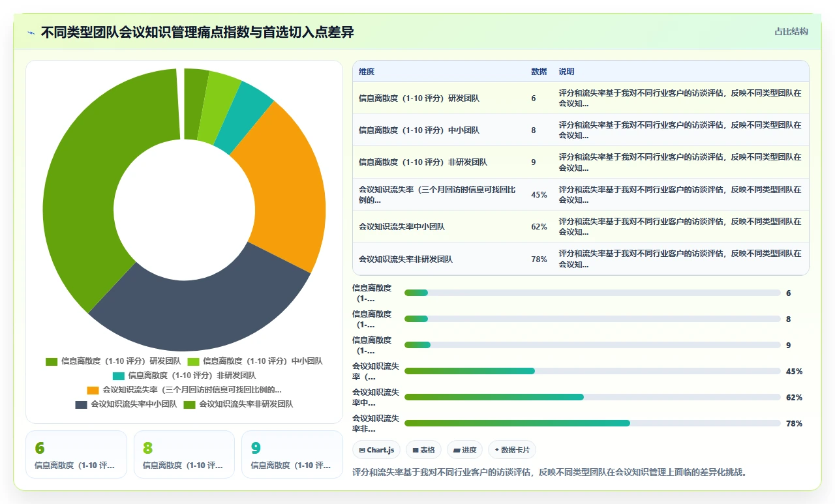Click the 占比结构 label in header

pyautogui.click(x=791, y=31)
